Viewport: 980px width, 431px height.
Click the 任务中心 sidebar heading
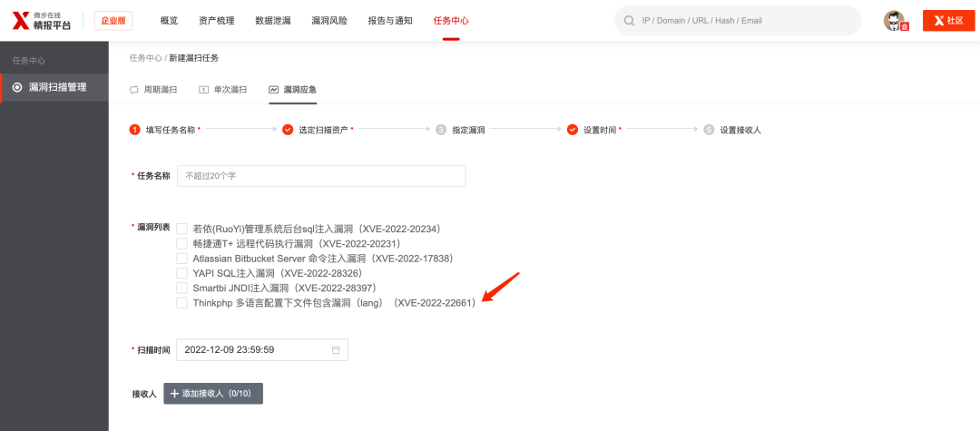(29, 61)
